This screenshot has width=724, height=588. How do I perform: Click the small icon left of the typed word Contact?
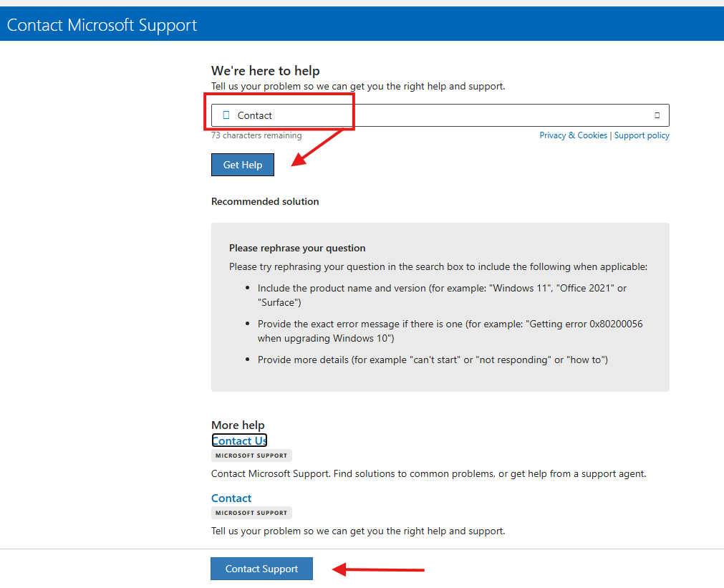(226, 115)
